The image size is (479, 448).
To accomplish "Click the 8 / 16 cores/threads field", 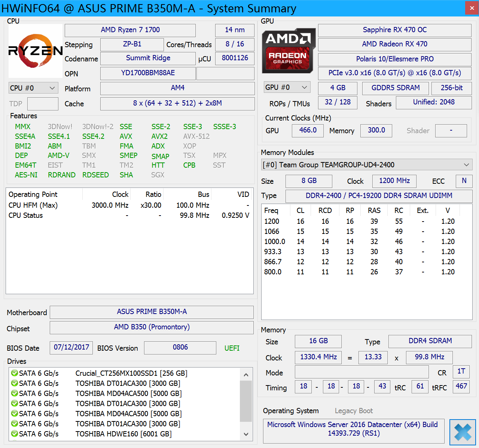I will coord(235,44).
